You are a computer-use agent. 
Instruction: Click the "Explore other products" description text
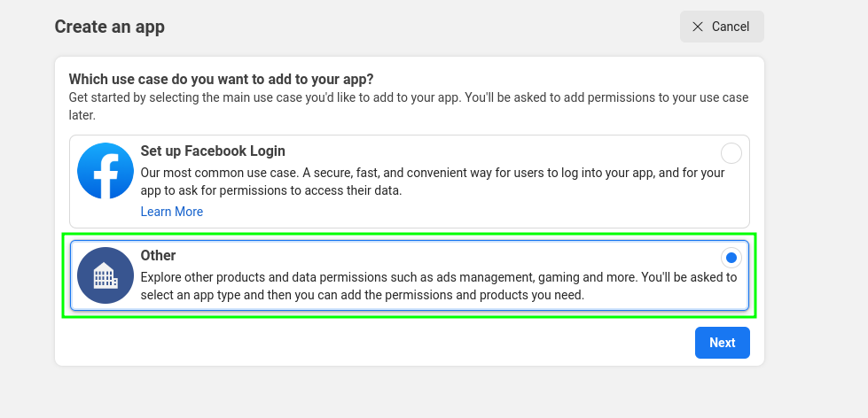[438, 286]
